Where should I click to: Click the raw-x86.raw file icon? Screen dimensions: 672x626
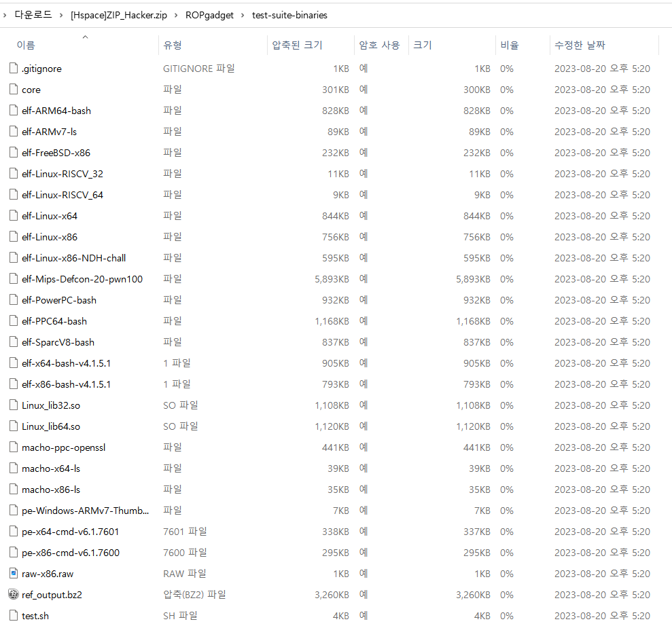point(14,573)
